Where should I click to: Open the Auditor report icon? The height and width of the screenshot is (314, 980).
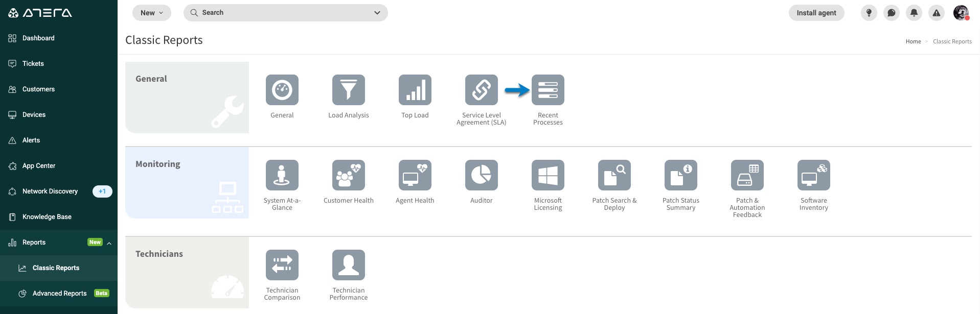tap(481, 175)
